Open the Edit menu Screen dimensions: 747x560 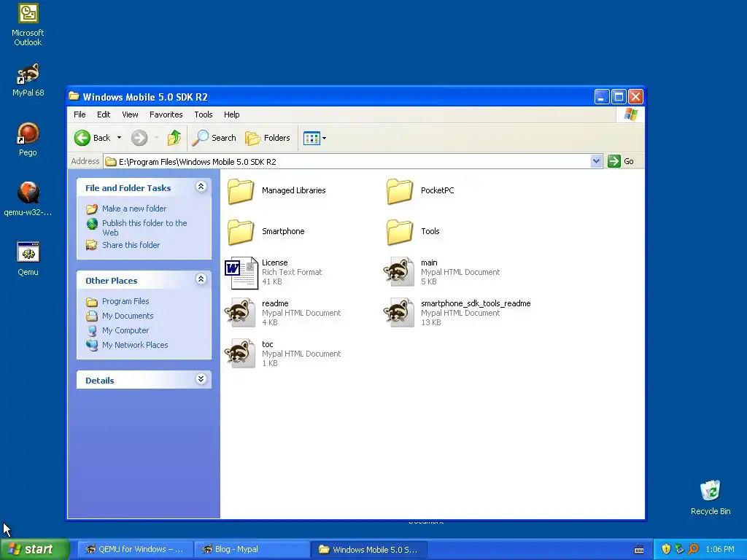coord(104,114)
